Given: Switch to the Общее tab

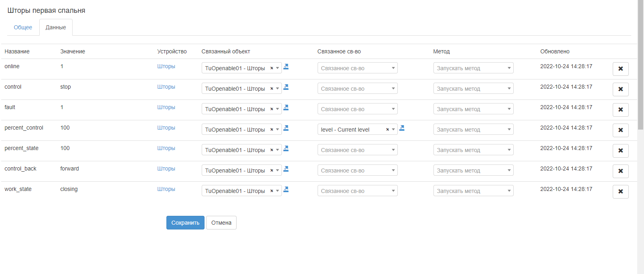Looking at the screenshot, I should click(x=23, y=27).
